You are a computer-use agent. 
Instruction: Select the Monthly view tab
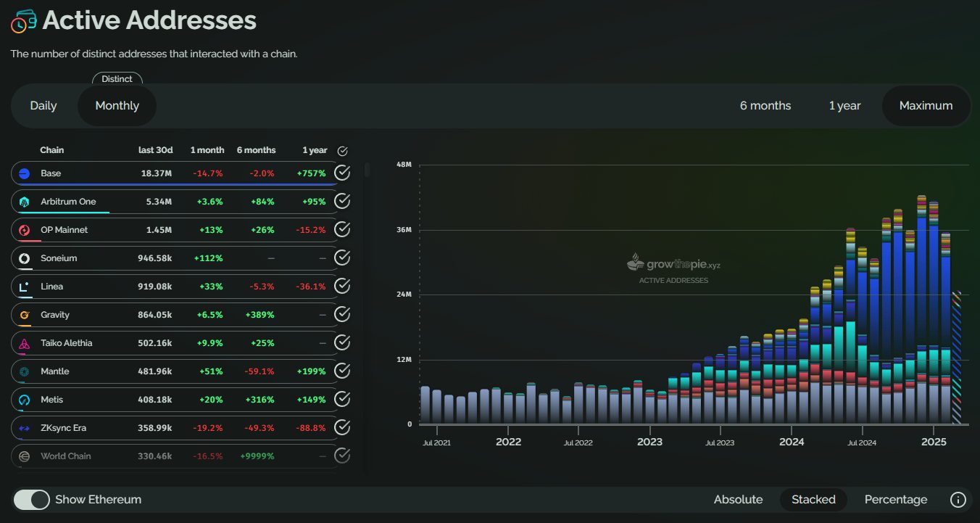(x=117, y=106)
